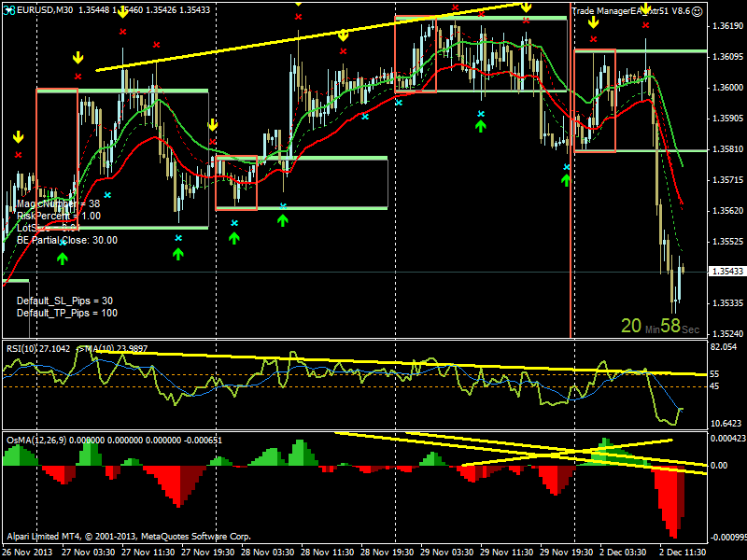The height and width of the screenshot is (560, 747).
Task: Click RSI scale value 82.054
Action: click(x=724, y=347)
